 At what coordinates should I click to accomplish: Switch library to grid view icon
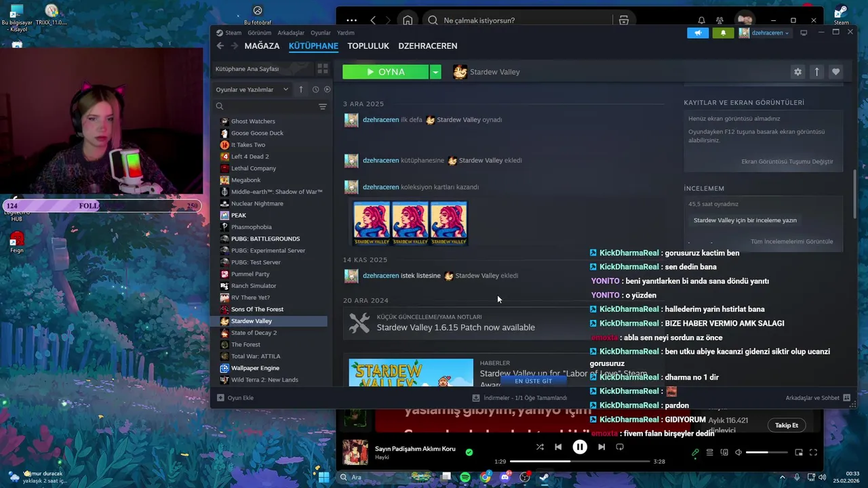pyautogui.click(x=323, y=69)
